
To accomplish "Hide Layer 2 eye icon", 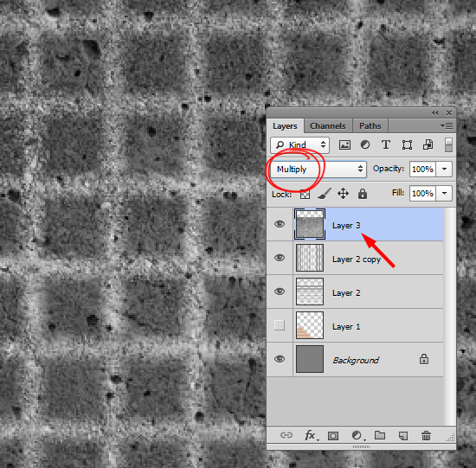I will point(280,292).
